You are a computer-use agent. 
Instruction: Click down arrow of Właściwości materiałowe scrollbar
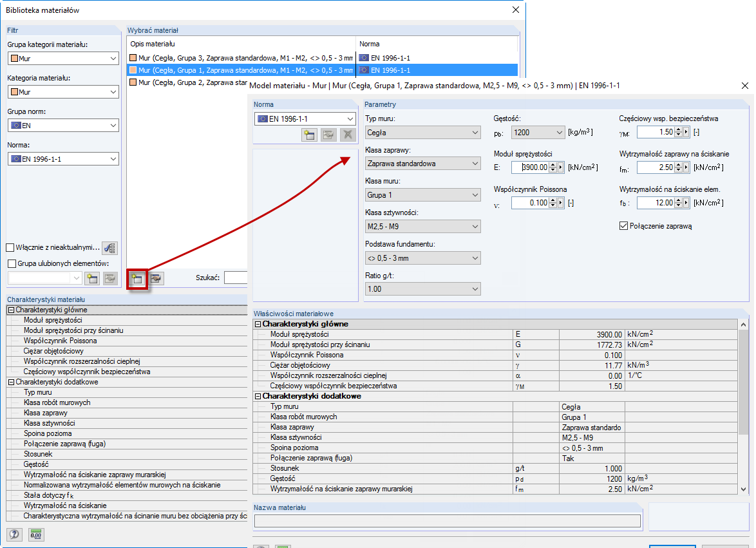743,489
